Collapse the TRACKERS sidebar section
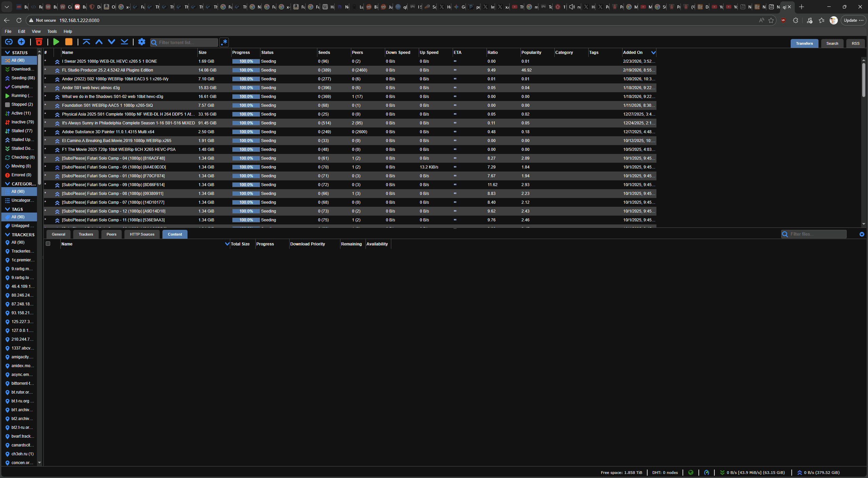Image resolution: width=868 pixels, height=478 pixels. (x=7, y=235)
